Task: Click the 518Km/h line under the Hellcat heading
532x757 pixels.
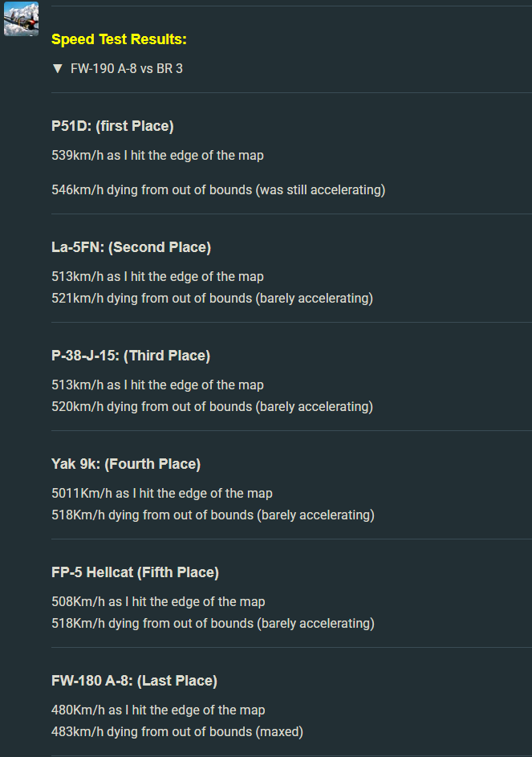Action: point(213,623)
